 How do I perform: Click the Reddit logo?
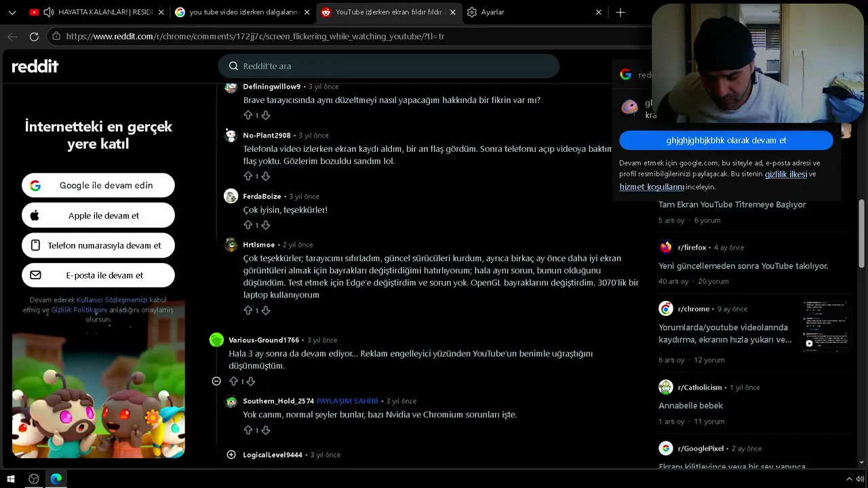[35, 66]
